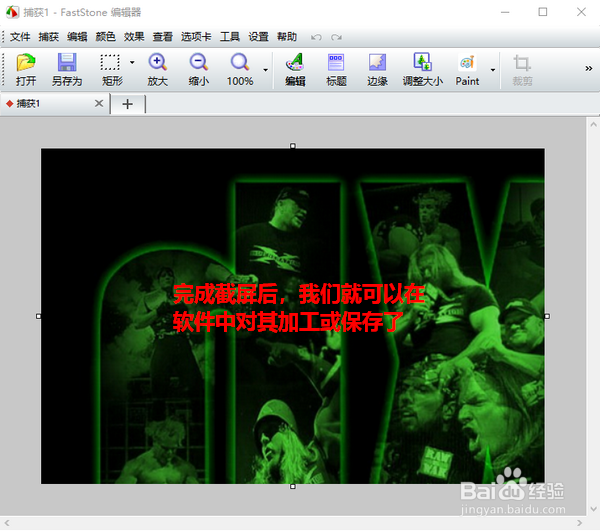The width and height of the screenshot is (600, 531).
Task: Minimize the FastStone editor window
Action: coord(505,12)
